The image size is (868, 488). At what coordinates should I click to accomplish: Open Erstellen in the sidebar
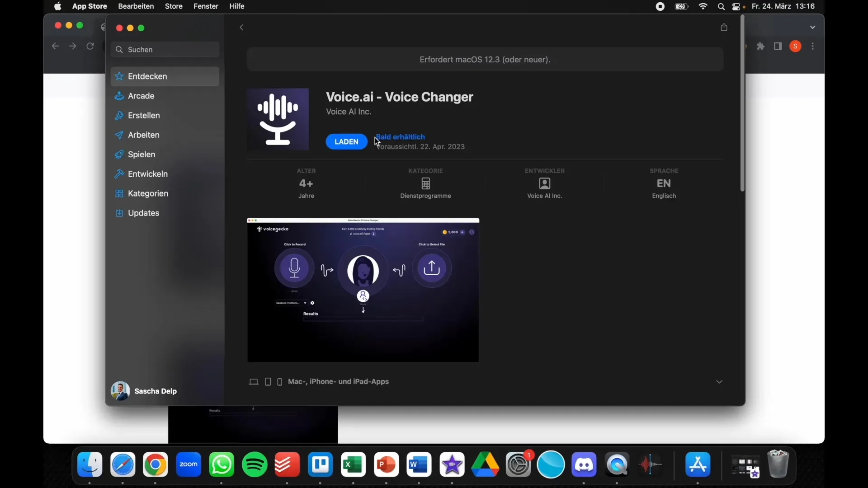(x=165, y=116)
